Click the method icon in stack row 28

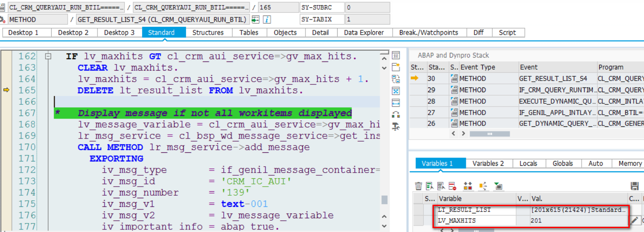click(454, 101)
